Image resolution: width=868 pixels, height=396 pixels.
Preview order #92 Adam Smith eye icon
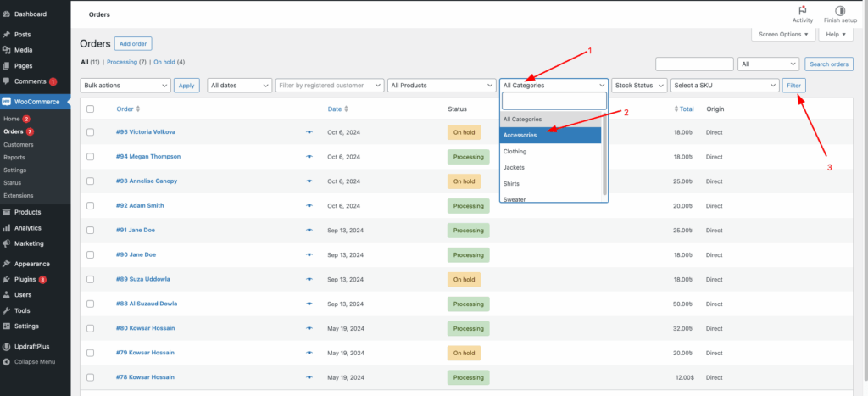click(309, 205)
